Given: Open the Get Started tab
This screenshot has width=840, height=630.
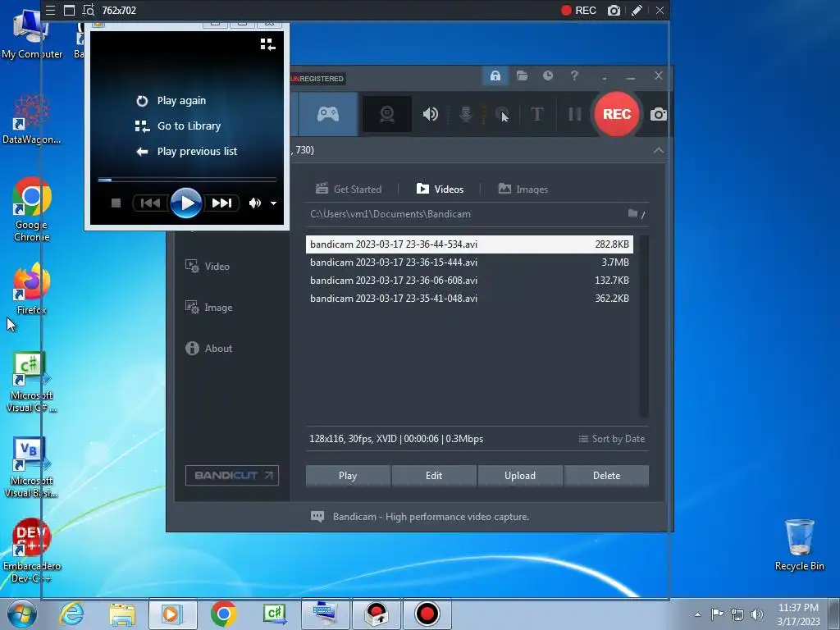Looking at the screenshot, I should pos(349,189).
